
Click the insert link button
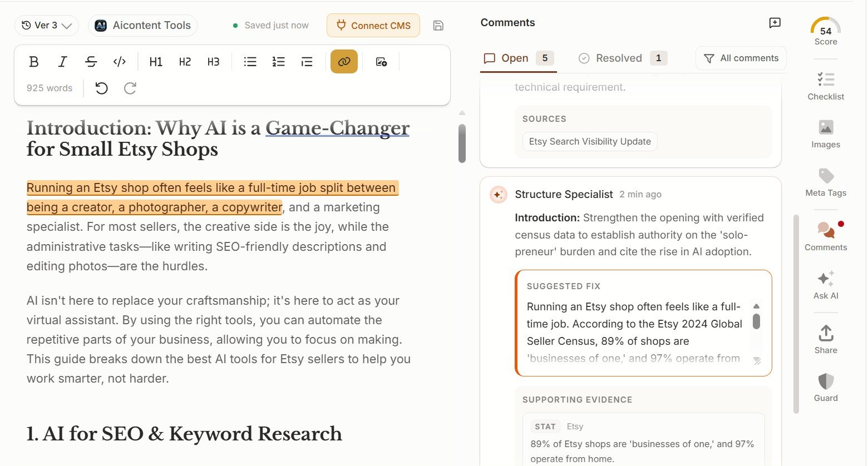tap(344, 62)
